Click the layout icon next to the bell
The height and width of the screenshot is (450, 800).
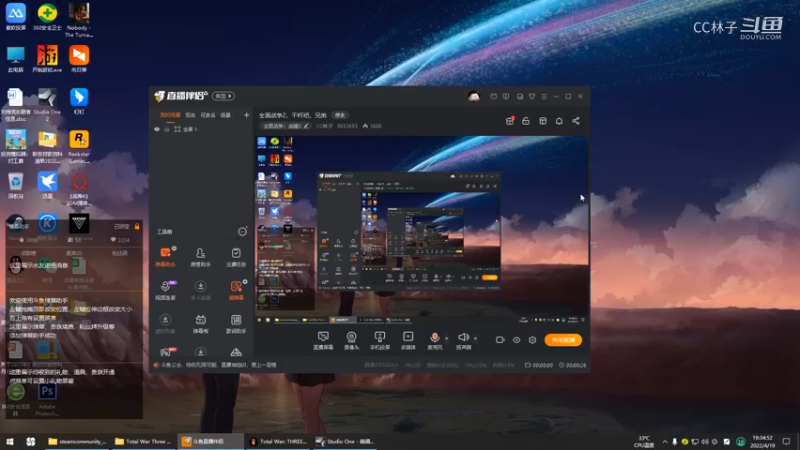pyautogui.click(x=543, y=121)
